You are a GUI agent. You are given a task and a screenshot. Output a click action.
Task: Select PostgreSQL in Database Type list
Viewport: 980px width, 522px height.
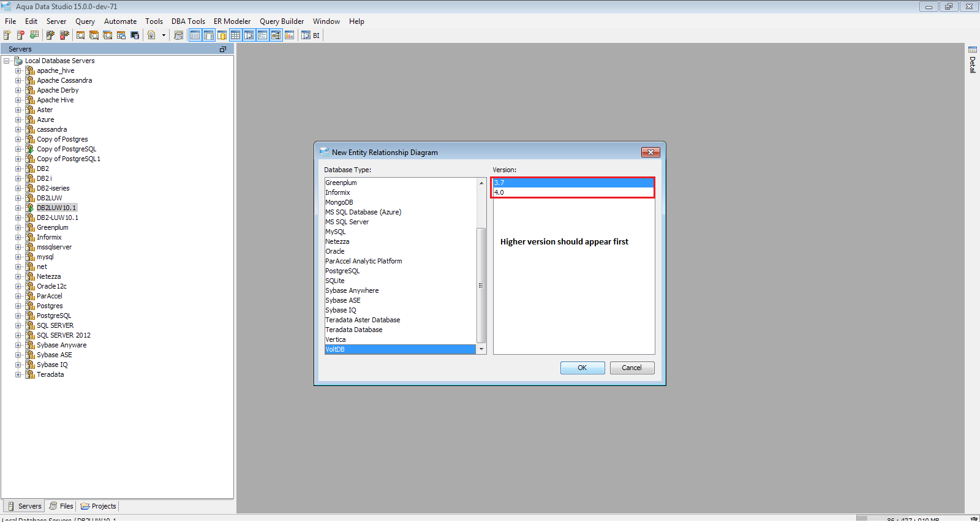401,271
